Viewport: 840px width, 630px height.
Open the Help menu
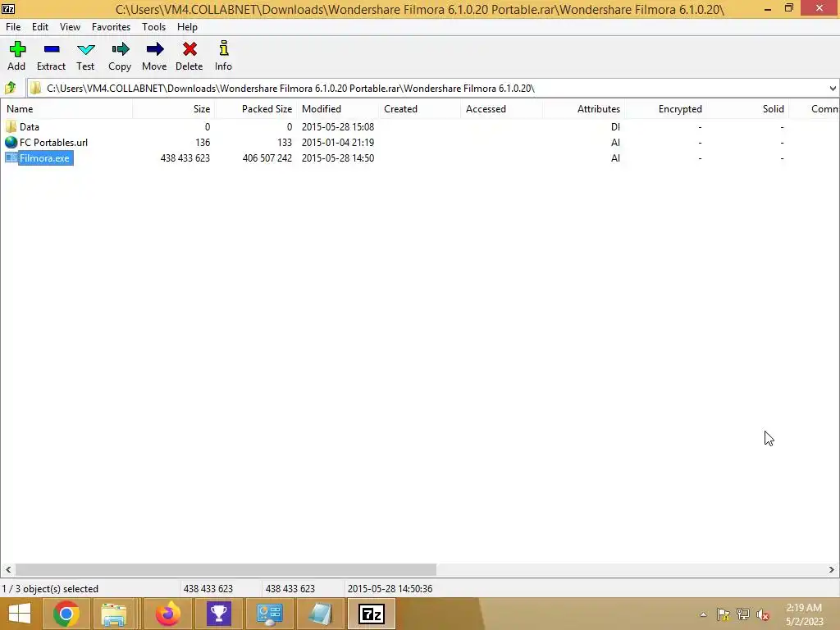[x=188, y=27]
